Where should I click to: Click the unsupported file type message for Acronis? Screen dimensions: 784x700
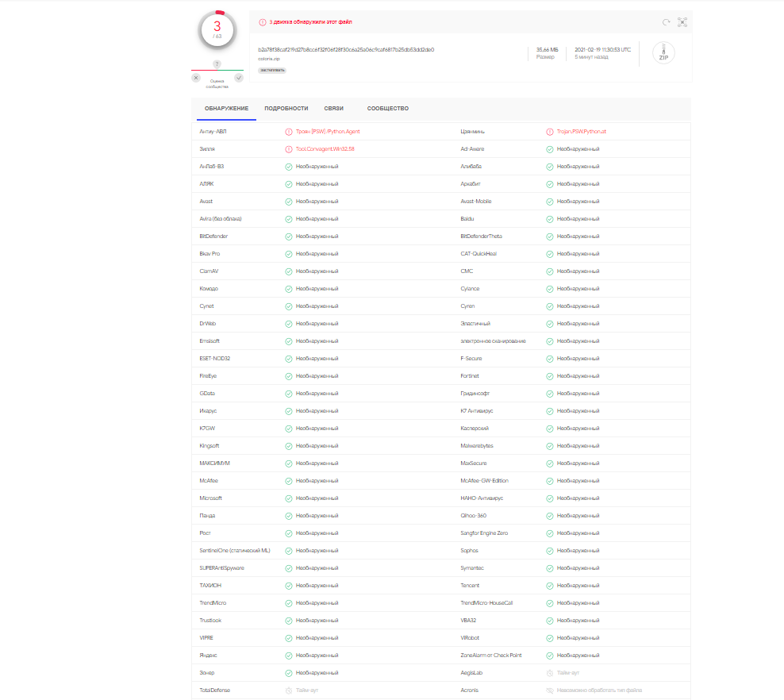pyautogui.click(x=599, y=690)
